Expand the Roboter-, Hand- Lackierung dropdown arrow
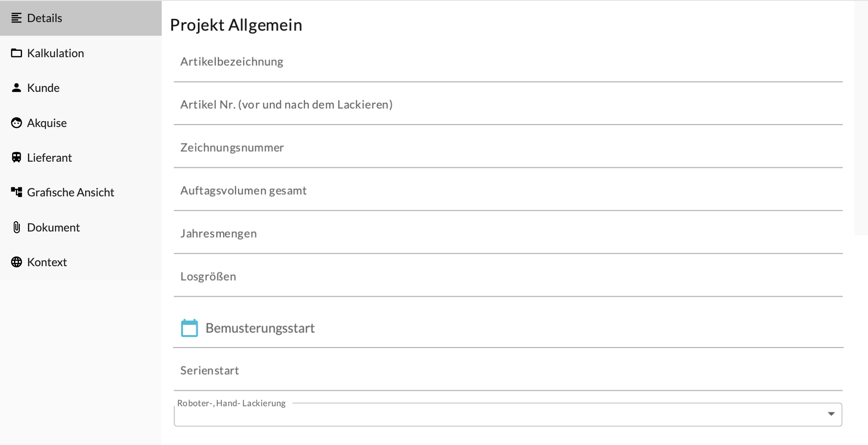 click(x=831, y=414)
